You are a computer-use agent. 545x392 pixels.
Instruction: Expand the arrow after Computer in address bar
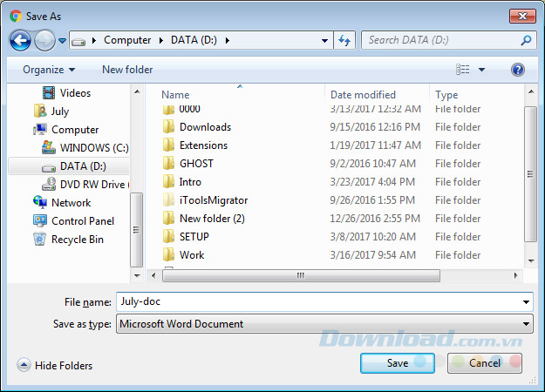[x=161, y=41]
